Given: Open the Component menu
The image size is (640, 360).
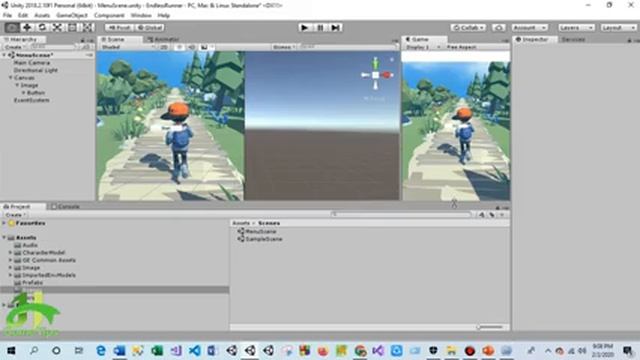Looking at the screenshot, I should point(109,16).
